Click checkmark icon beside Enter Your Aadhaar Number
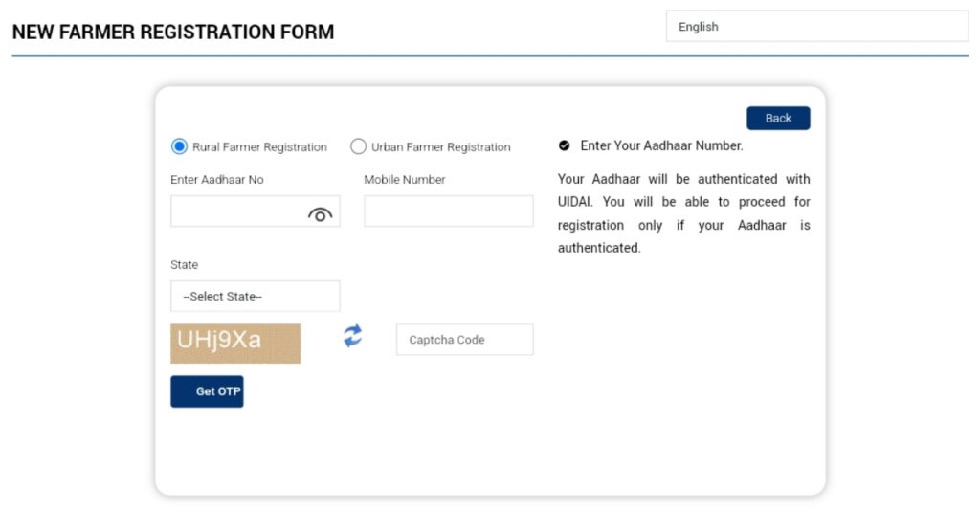 (x=565, y=146)
